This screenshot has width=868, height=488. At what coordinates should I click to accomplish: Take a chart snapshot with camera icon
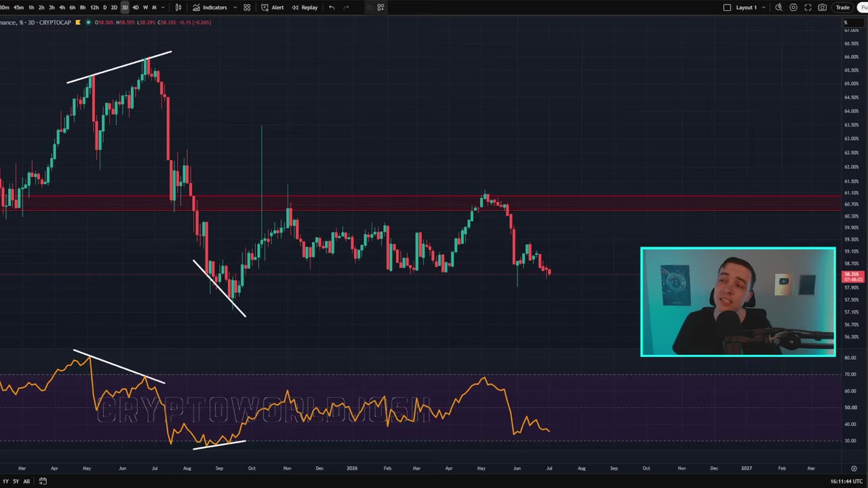pos(823,7)
